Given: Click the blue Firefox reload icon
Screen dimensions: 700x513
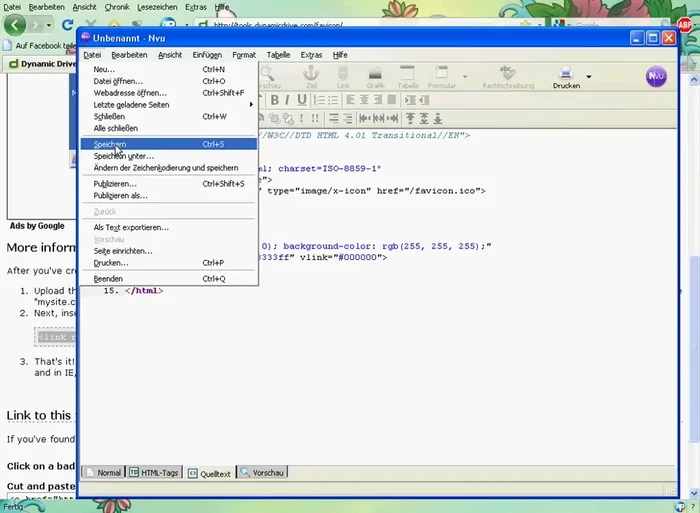Looking at the screenshot, I should tap(67, 25).
